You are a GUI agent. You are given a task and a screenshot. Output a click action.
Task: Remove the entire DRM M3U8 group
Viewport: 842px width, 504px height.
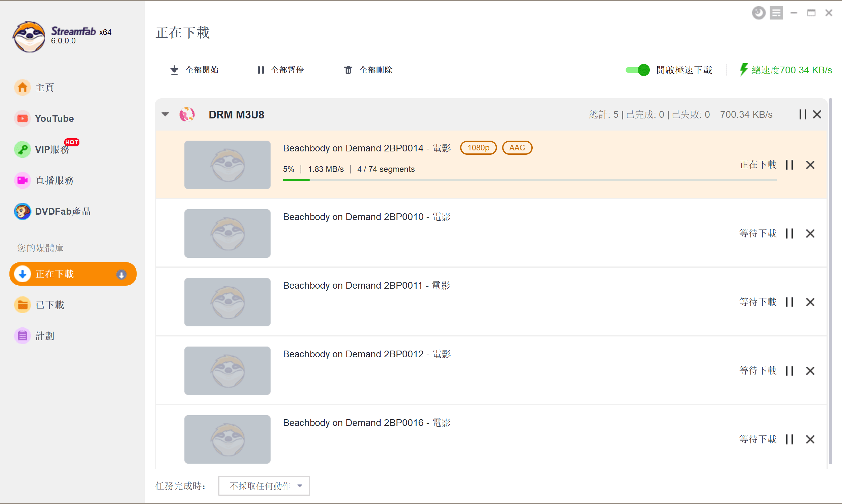click(x=817, y=114)
